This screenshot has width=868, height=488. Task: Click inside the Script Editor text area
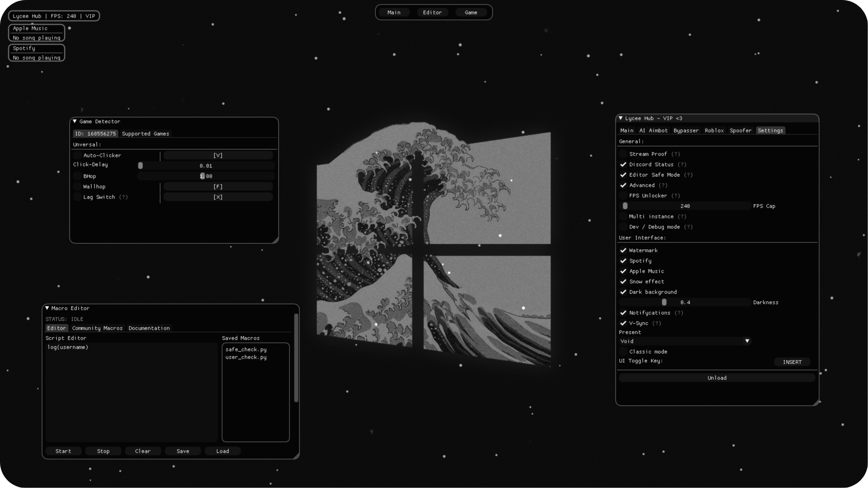point(131,392)
